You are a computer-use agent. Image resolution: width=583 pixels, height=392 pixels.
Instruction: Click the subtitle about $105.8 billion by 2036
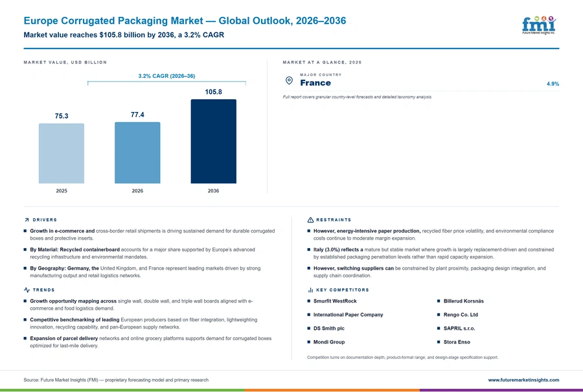pos(124,35)
